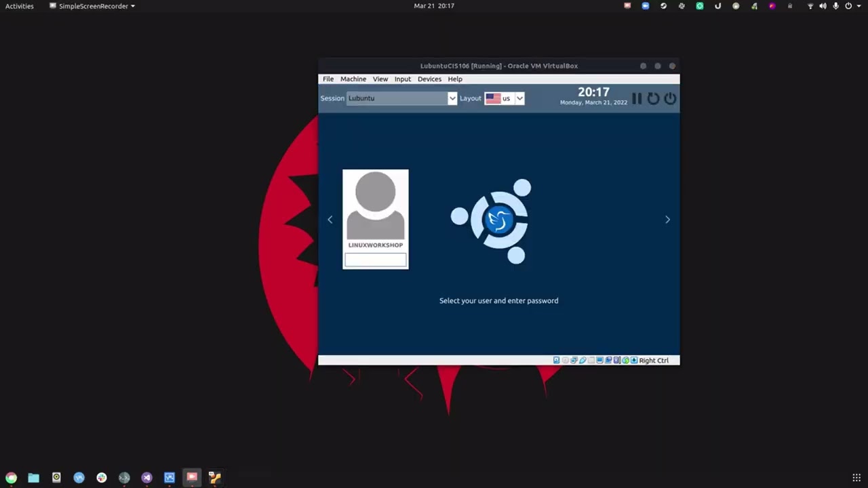Screen dimensions: 868x488
Task: Show applications grid in the dock
Action: [x=856, y=478]
